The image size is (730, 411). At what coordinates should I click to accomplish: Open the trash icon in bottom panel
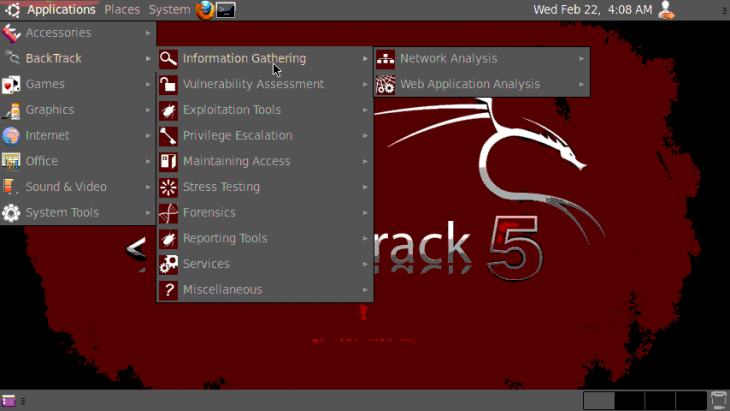coord(719,400)
